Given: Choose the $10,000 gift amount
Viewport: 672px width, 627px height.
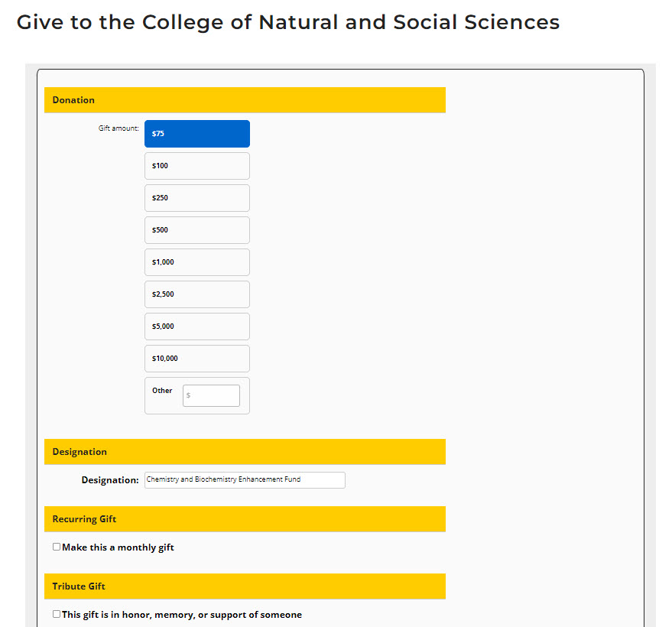Looking at the screenshot, I should click(x=196, y=359).
